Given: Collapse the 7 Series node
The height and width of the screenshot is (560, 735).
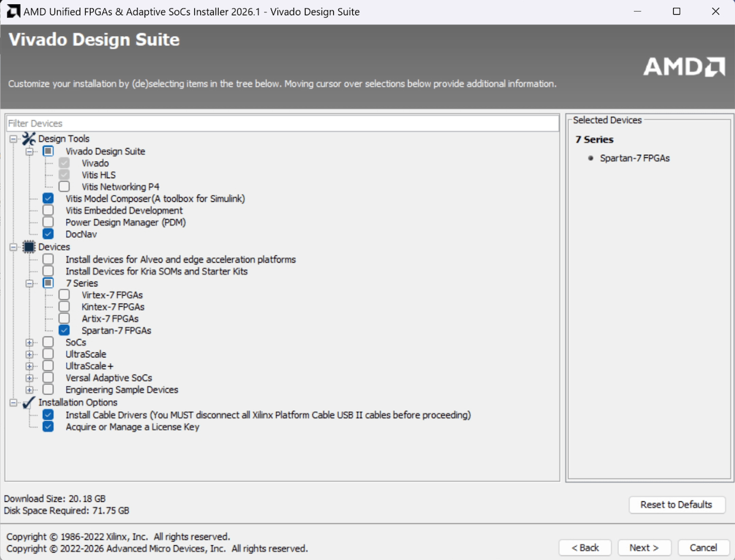Looking at the screenshot, I should 29,283.
